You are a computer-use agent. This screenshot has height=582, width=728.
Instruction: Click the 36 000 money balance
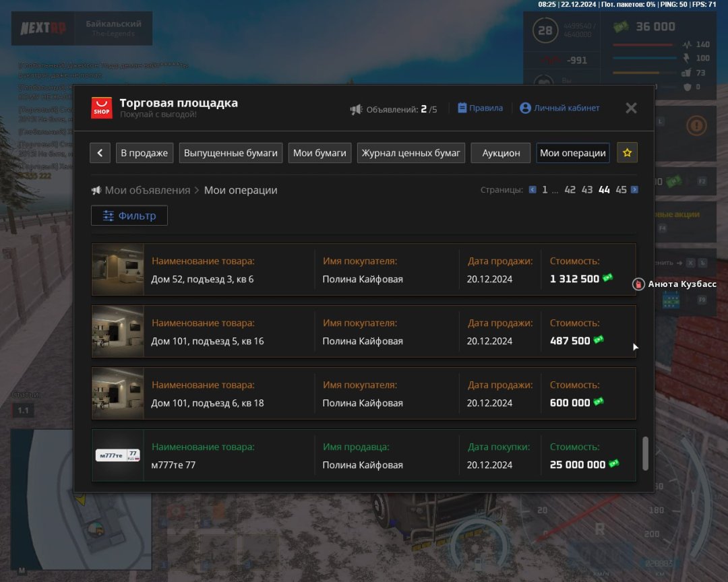click(x=656, y=27)
